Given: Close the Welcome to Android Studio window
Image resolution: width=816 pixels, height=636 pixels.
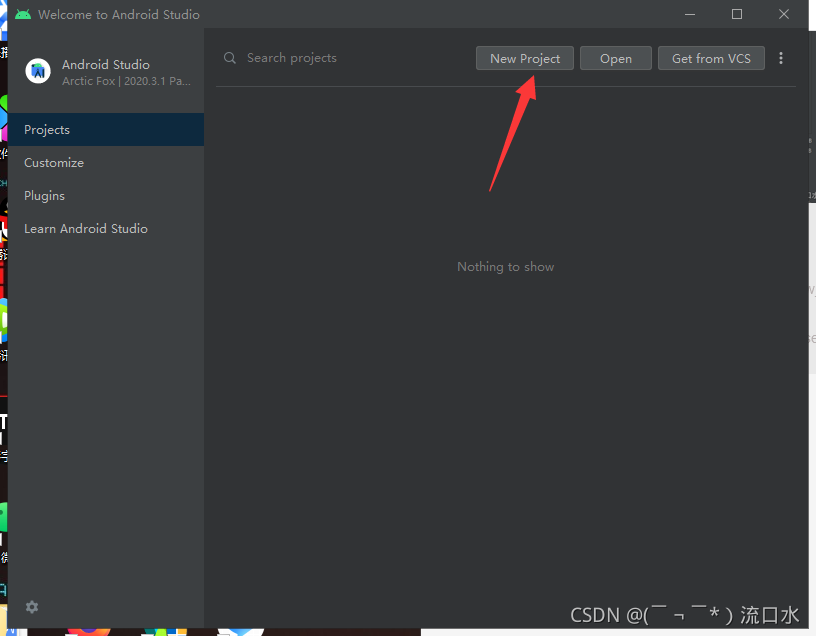Looking at the screenshot, I should pyautogui.click(x=784, y=15).
